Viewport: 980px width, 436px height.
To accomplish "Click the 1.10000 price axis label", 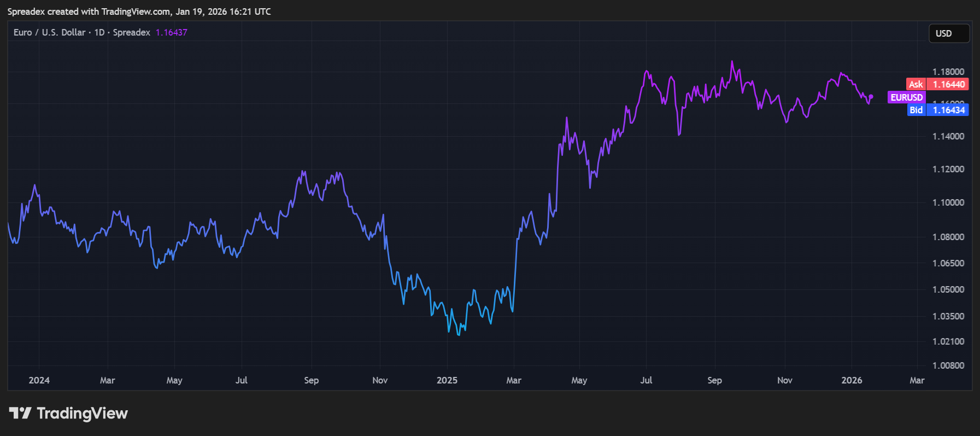I will (948, 202).
